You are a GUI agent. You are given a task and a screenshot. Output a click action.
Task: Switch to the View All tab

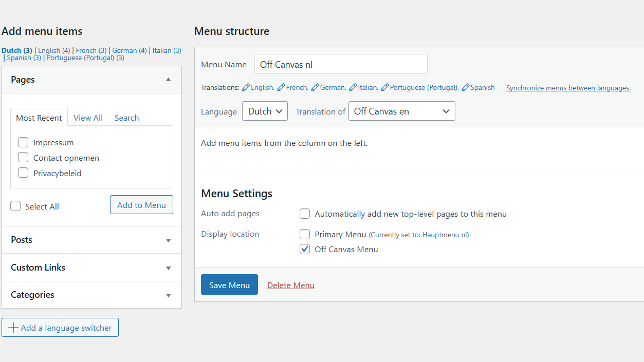tap(88, 118)
